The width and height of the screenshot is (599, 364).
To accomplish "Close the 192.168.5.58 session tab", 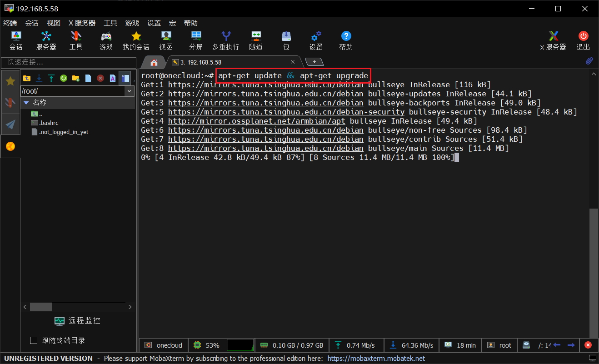I will (293, 62).
